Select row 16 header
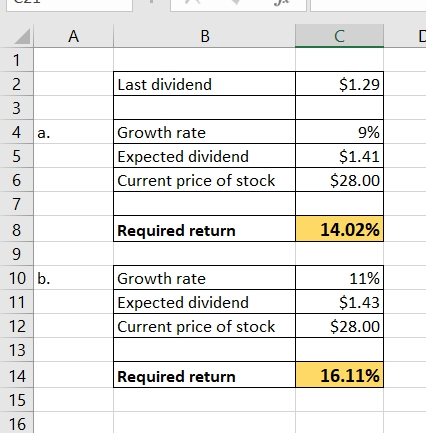Viewport: 426px width, 433px height. click(x=16, y=423)
